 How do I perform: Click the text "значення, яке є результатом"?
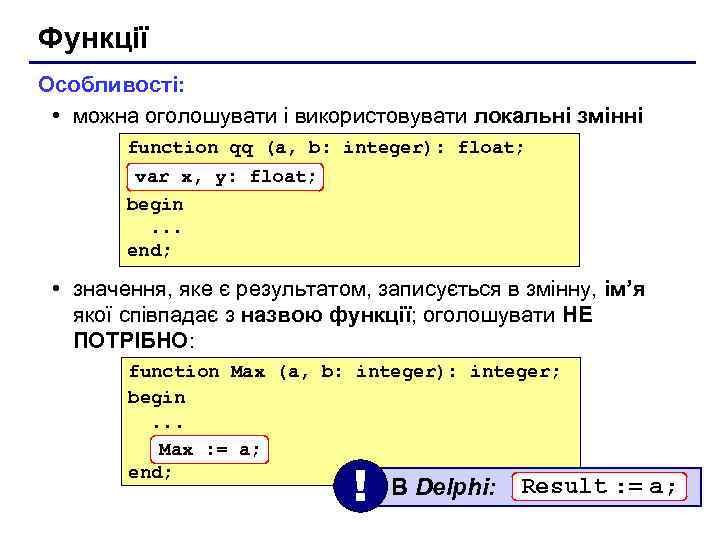219,290
